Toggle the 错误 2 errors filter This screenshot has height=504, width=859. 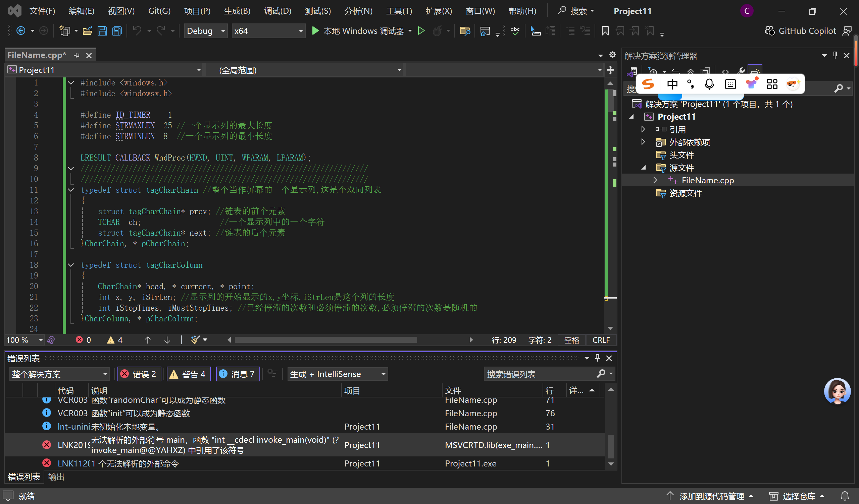tap(139, 374)
